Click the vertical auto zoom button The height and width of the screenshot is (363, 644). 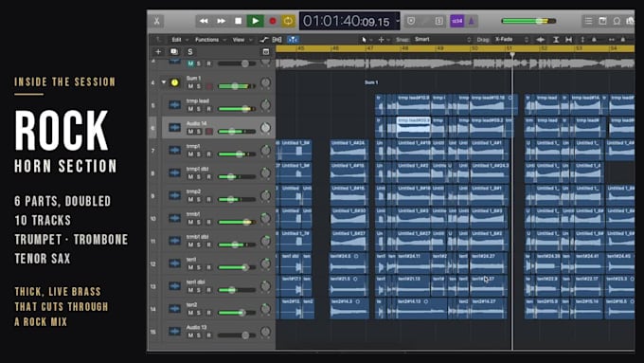pos(556,40)
